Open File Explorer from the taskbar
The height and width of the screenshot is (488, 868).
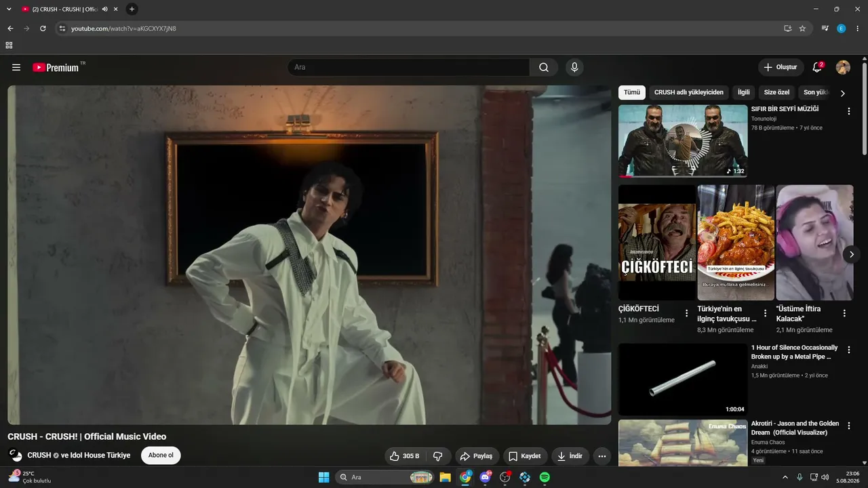(446, 477)
